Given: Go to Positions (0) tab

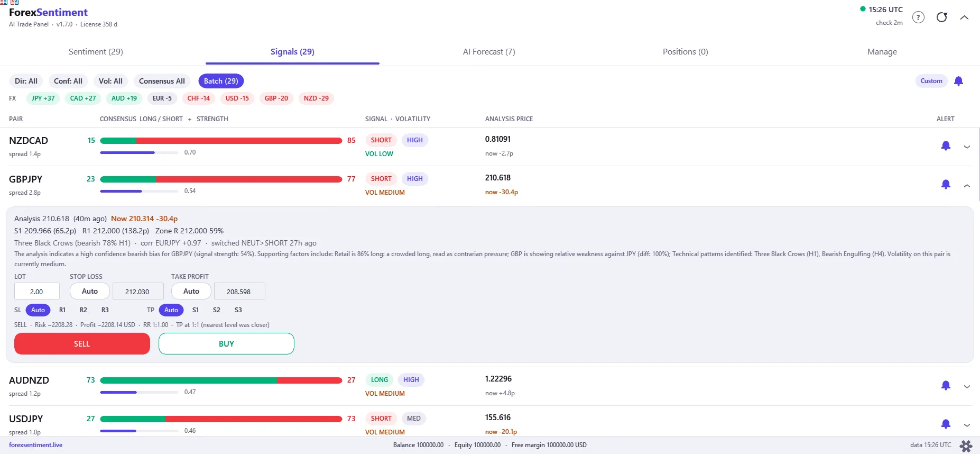Looking at the screenshot, I should 685,52.
